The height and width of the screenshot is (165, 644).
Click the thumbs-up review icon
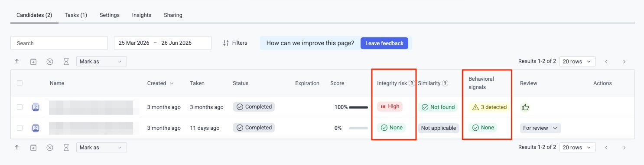pos(525,107)
